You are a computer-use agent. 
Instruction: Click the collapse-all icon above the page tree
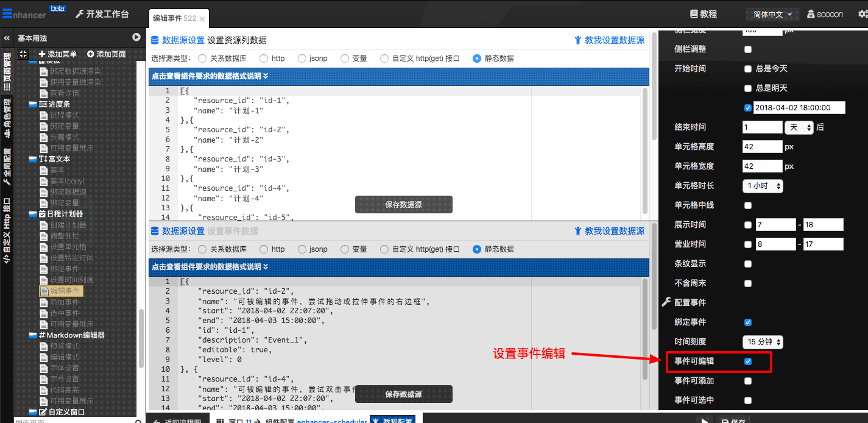(23, 54)
